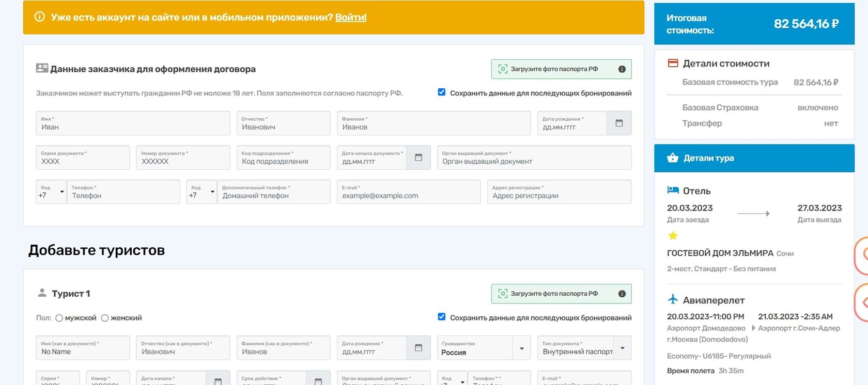Click Код подразделения field
Screen dimensions: 868x385
tap(283, 157)
